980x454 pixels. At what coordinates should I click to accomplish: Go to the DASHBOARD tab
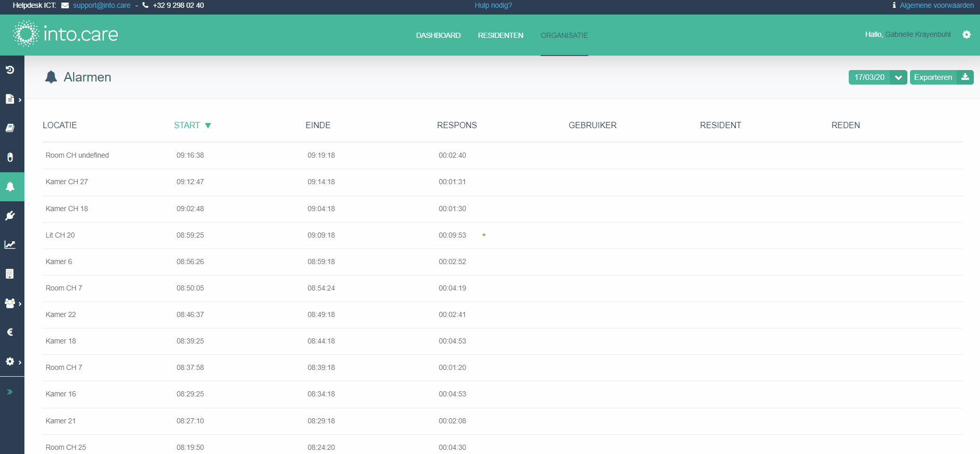[x=438, y=35]
